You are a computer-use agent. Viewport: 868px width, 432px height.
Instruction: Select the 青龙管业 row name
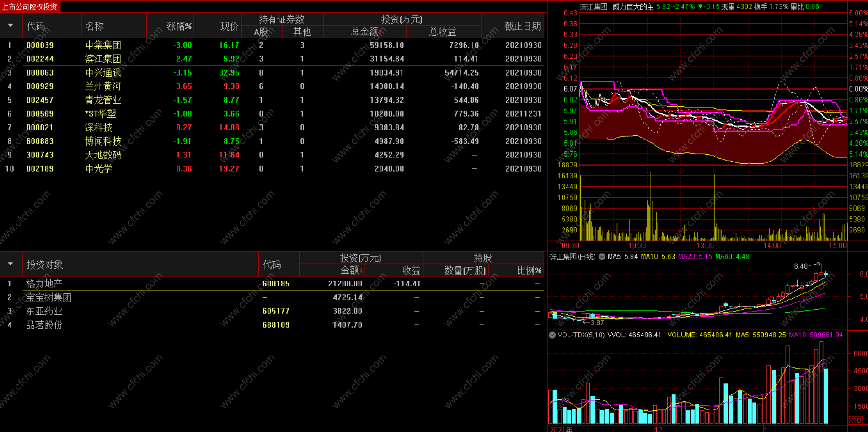[103, 100]
